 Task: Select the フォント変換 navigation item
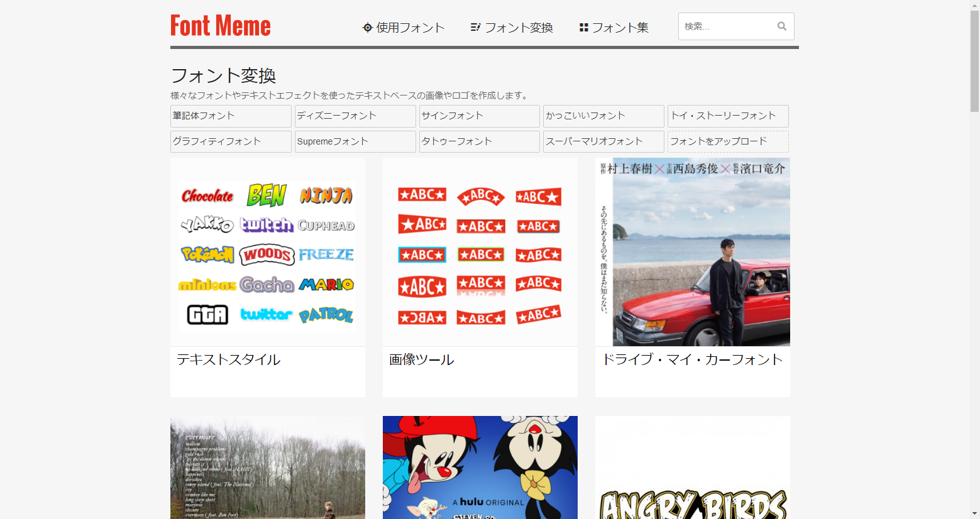click(518, 27)
